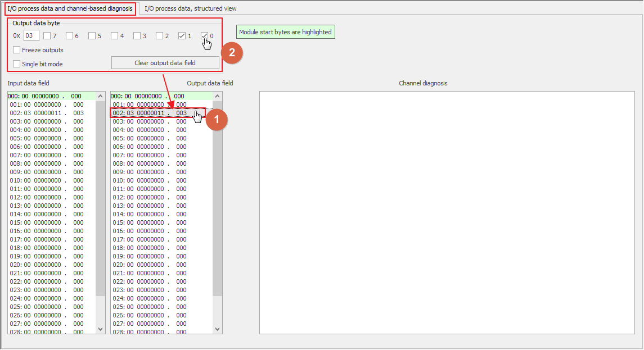Click input data field scroll down arrow
Image resolution: width=644 pixels, height=350 pixels.
click(x=101, y=329)
